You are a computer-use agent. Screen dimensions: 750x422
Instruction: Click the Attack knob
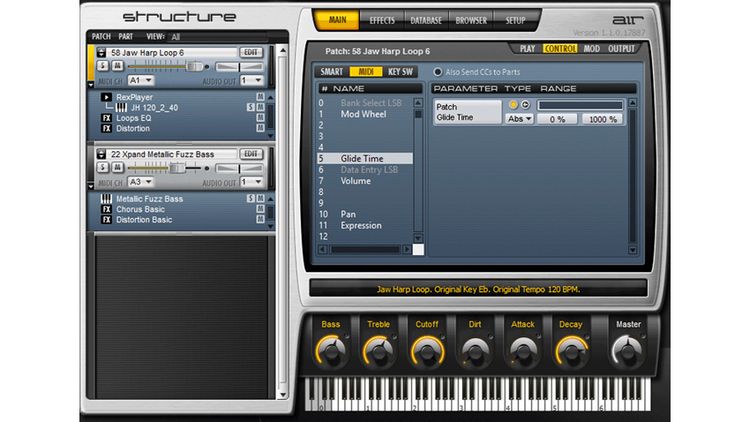tap(523, 352)
